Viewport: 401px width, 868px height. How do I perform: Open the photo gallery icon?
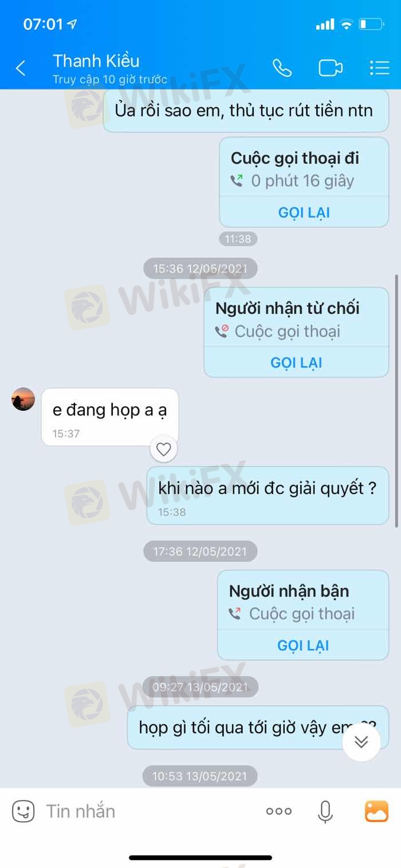point(376,811)
